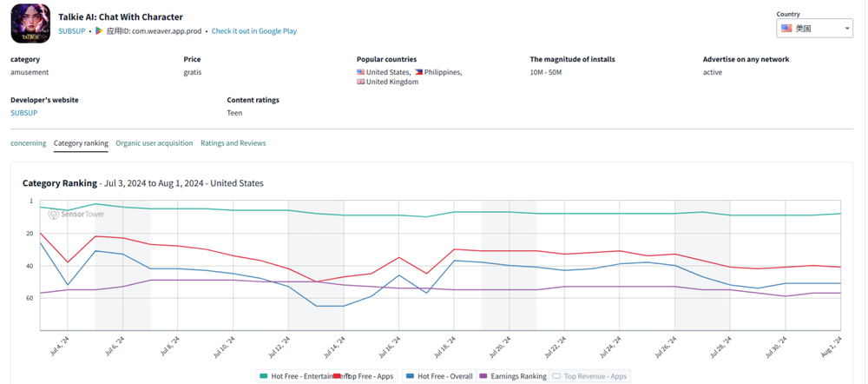
Task: Switch to the concerning tab
Action: tap(29, 143)
